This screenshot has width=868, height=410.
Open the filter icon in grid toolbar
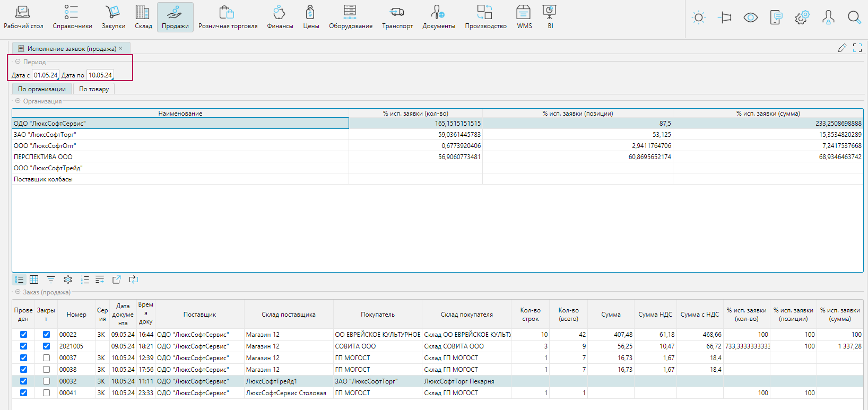[51, 280]
